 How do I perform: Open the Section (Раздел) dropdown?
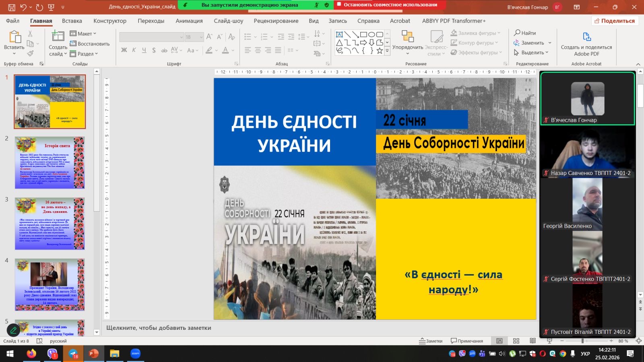pos(84,54)
